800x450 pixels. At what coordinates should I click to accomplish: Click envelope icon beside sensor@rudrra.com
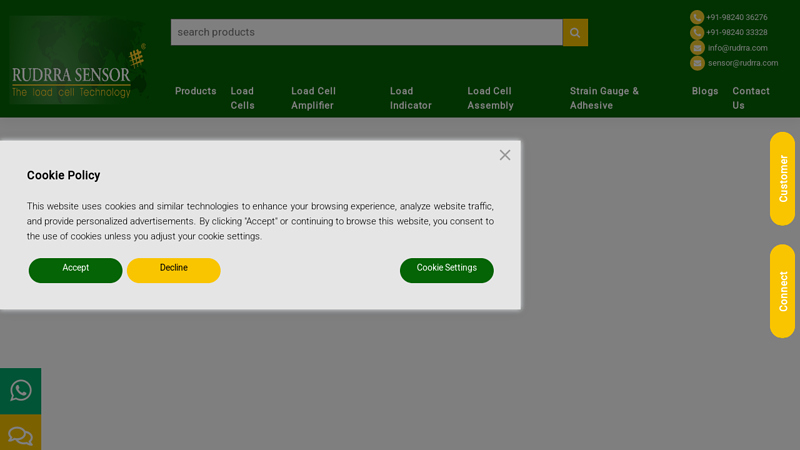[697, 63]
